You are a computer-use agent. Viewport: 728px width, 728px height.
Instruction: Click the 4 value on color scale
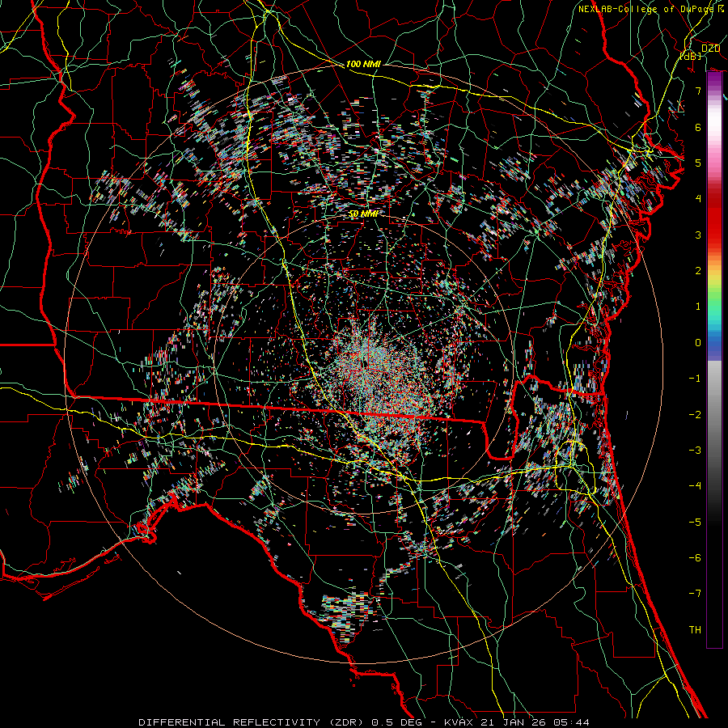698,199
